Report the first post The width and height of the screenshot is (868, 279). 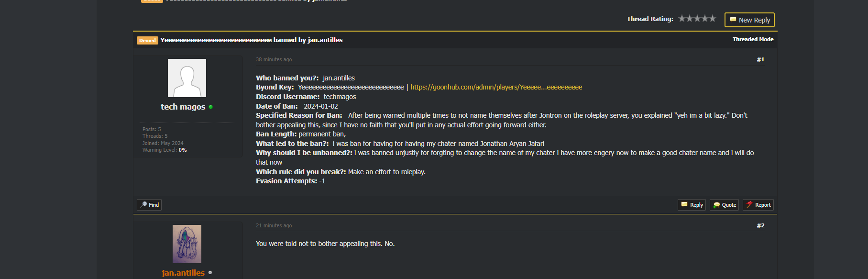point(758,205)
